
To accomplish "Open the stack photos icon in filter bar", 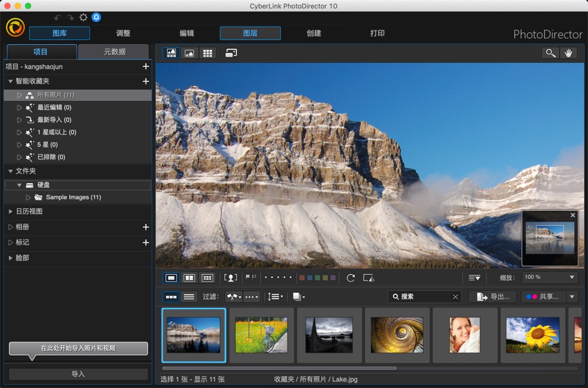I will tap(295, 297).
